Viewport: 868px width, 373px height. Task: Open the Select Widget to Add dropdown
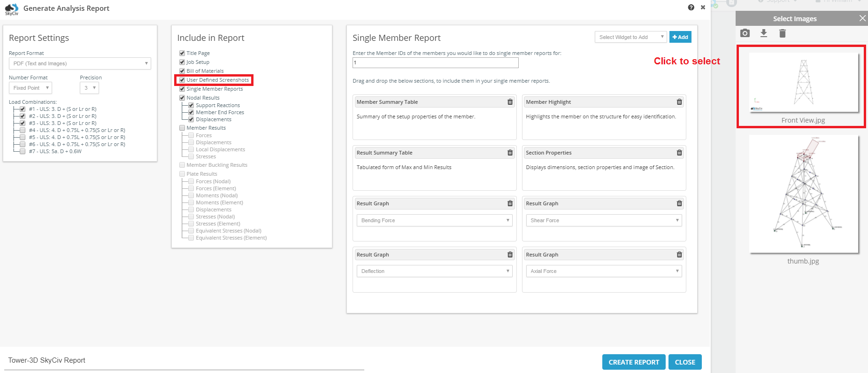pyautogui.click(x=630, y=37)
